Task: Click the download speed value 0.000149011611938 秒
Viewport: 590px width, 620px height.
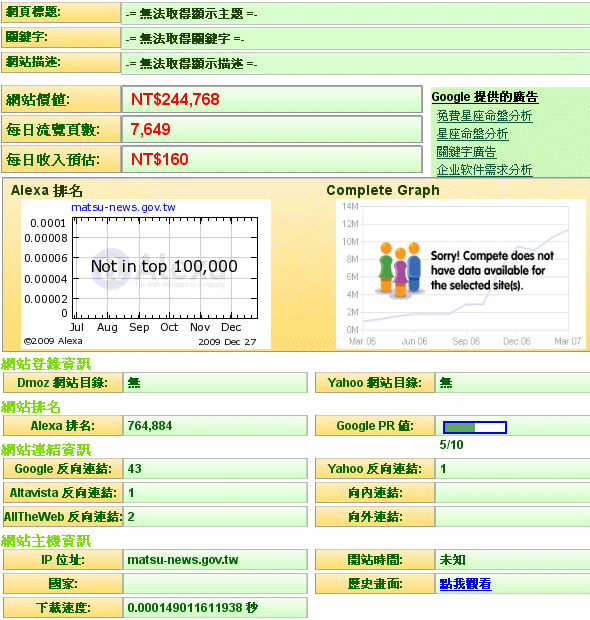Action: pos(193,607)
